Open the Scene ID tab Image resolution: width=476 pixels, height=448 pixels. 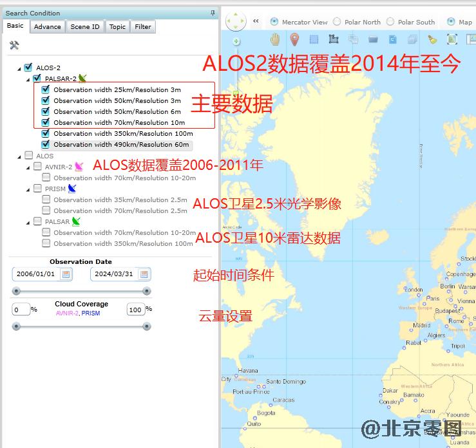click(85, 27)
